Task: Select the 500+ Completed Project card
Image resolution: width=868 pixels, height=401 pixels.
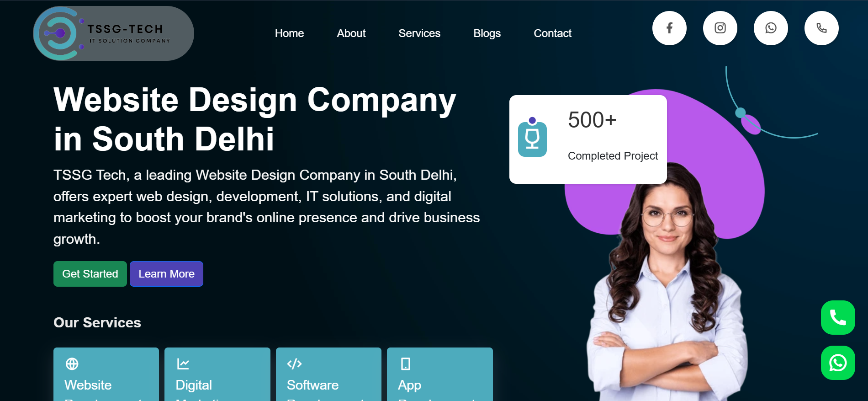Action: click(x=588, y=139)
